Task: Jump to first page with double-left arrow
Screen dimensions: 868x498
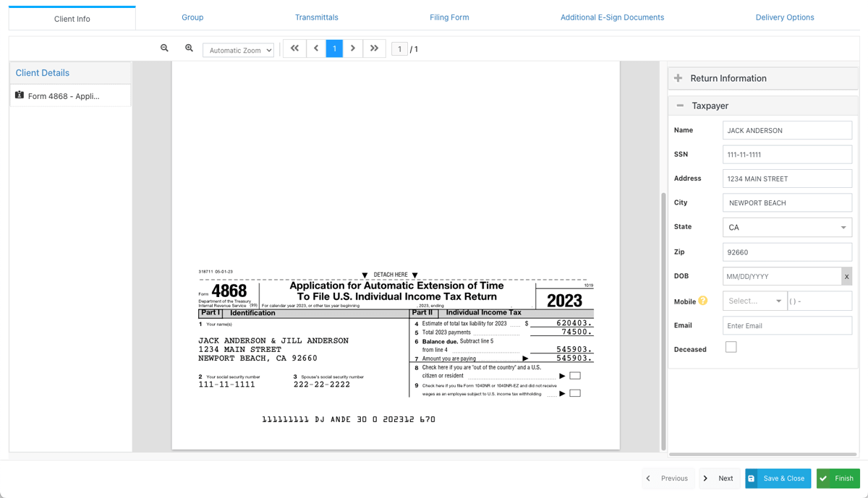Action: [x=294, y=48]
